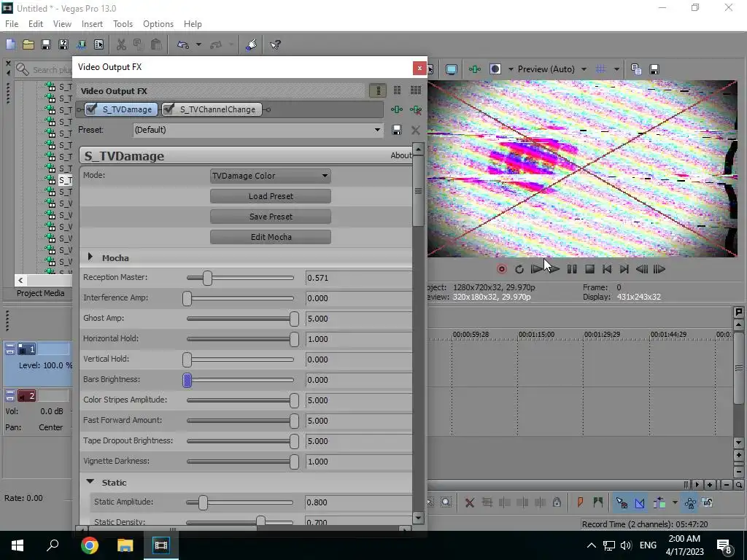Open the dropdown arrow next to Undo
Image resolution: width=747 pixels, height=560 pixels.
(x=198, y=44)
